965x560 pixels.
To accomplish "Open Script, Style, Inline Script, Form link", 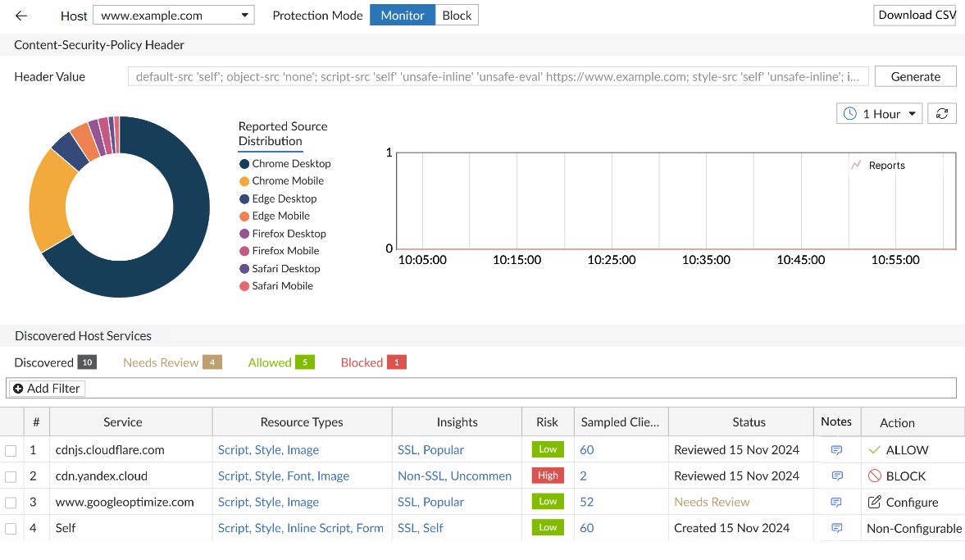I will [300, 528].
